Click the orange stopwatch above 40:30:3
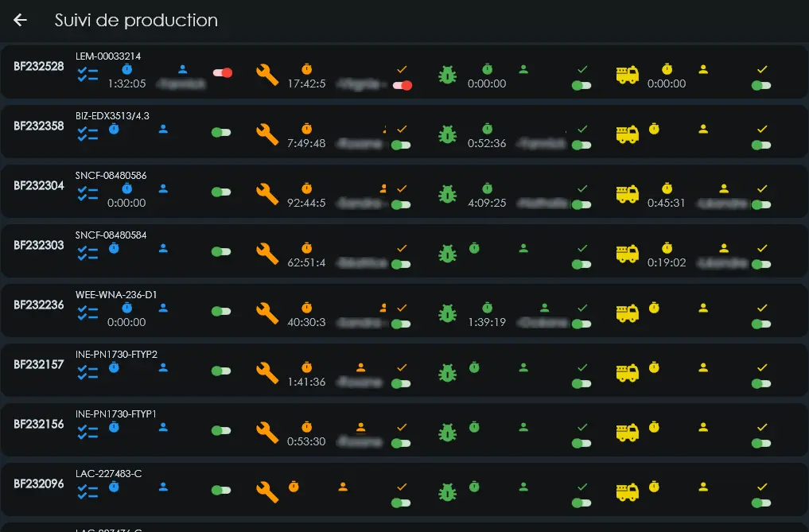The image size is (809, 532). tap(306, 308)
